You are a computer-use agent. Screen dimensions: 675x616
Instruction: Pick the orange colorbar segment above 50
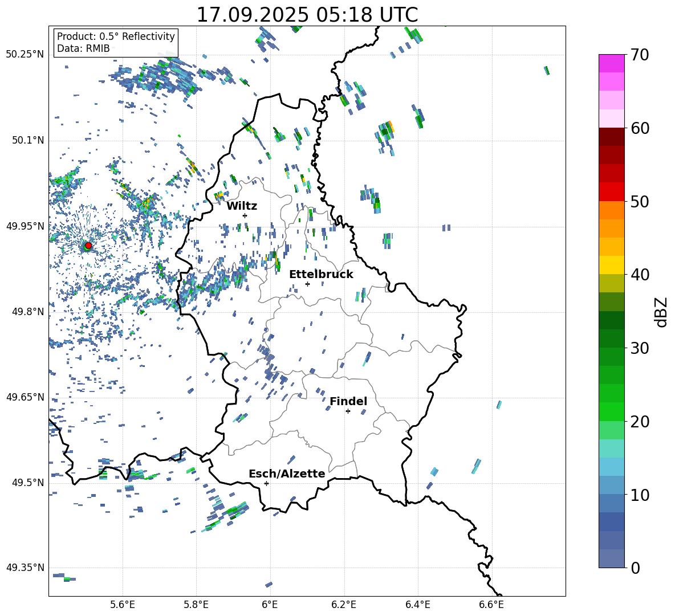point(612,210)
